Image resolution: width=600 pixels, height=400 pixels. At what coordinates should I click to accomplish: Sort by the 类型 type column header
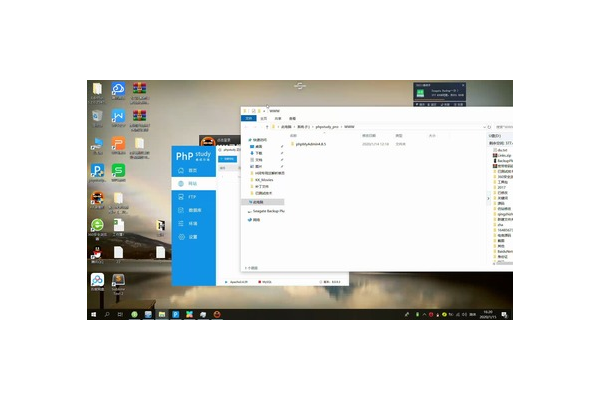pos(399,136)
